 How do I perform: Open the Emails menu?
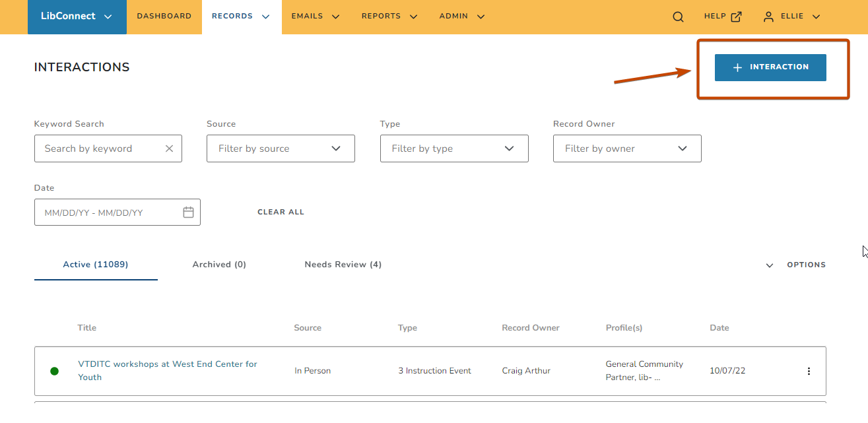pyautogui.click(x=316, y=16)
